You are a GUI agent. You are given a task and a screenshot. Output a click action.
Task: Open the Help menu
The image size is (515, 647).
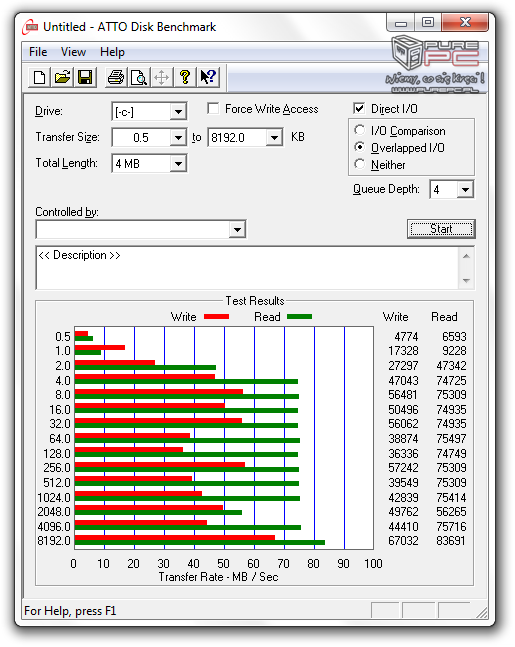(112, 52)
